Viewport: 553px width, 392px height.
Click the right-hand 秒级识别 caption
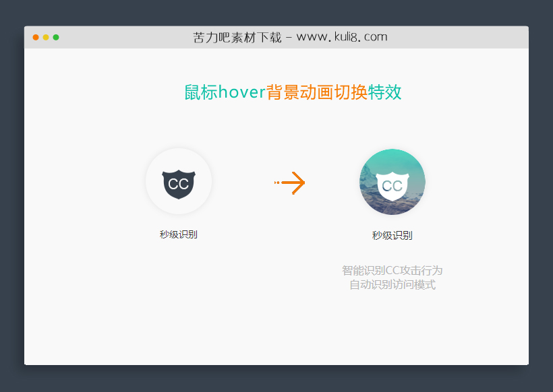(392, 236)
